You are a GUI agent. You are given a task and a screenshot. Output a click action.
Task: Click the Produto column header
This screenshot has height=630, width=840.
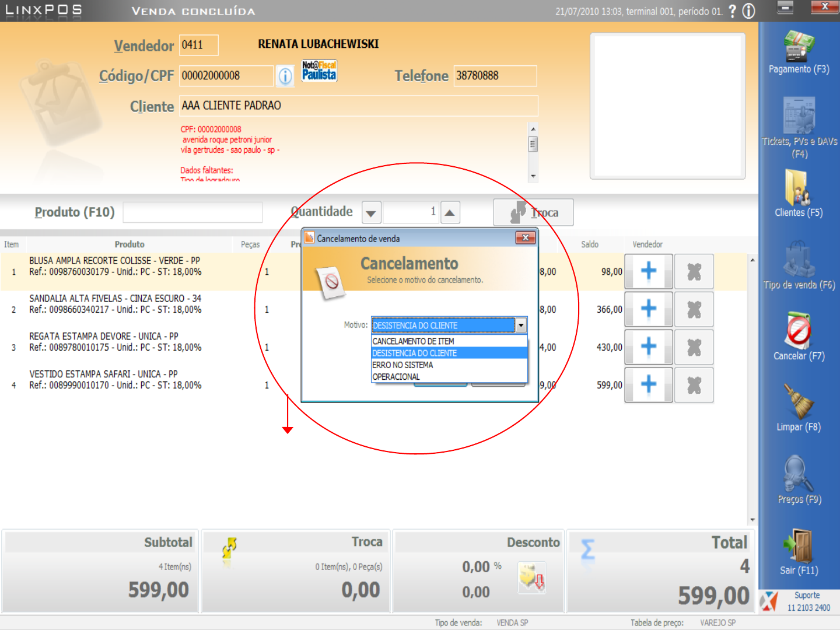[x=129, y=244]
